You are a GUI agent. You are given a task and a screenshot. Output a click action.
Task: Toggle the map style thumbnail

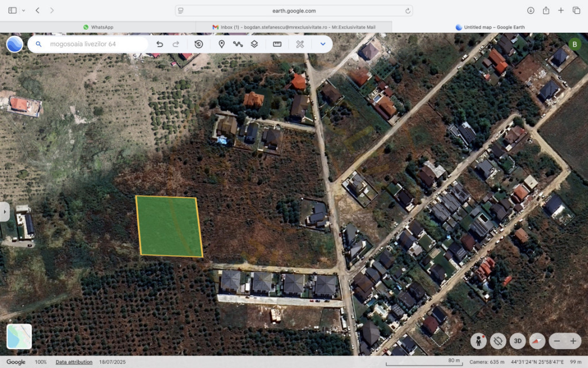pyautogui.click(x=19, y=336)
